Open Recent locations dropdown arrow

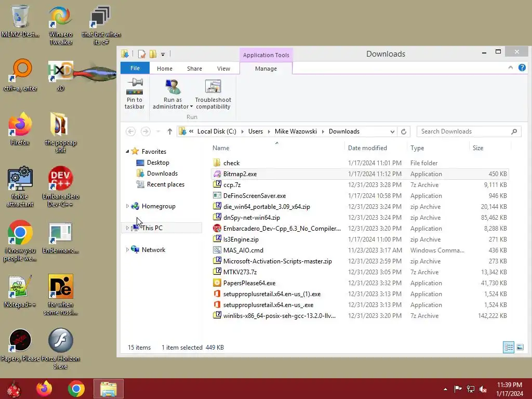pyautogui.click(x=158, y=131)
